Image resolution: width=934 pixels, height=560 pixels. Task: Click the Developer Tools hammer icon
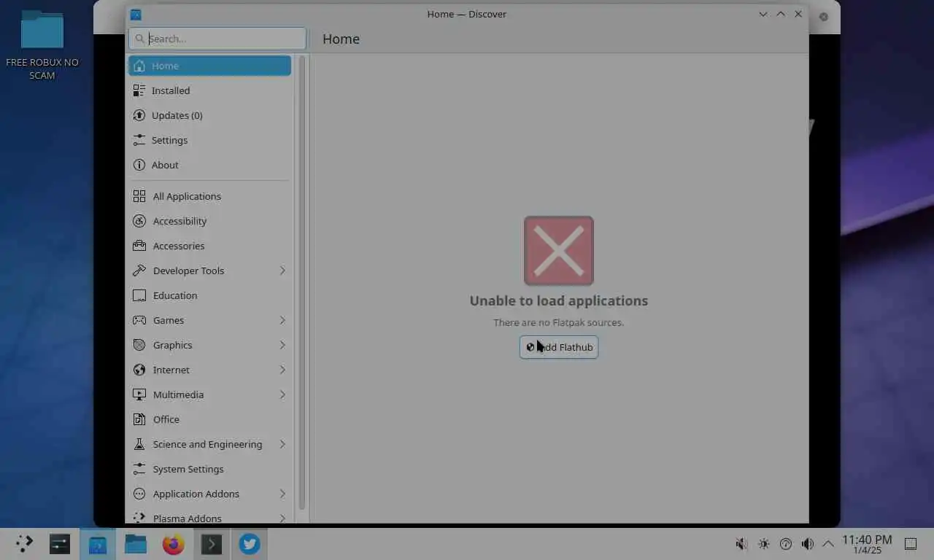click(139, 271)
